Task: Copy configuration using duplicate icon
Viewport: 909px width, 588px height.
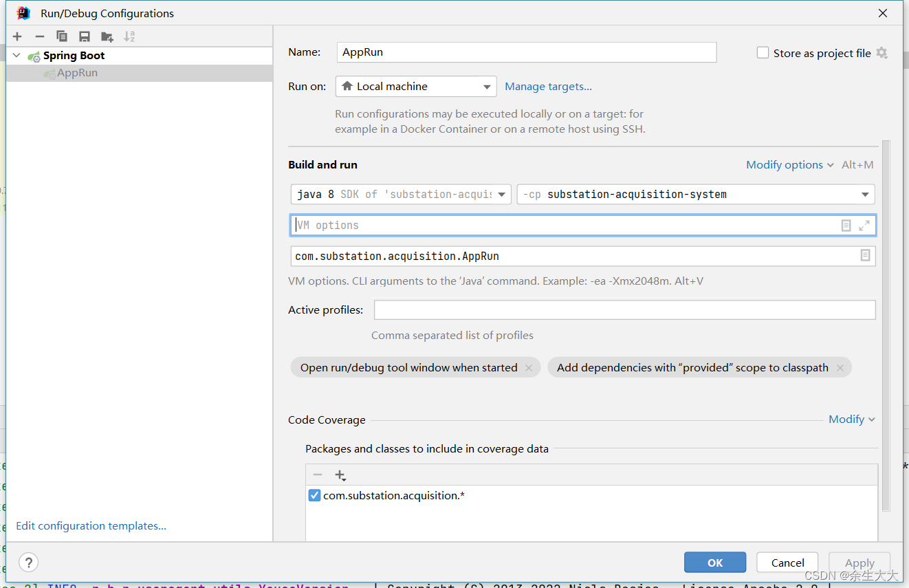Action: (x=62, y=36)
